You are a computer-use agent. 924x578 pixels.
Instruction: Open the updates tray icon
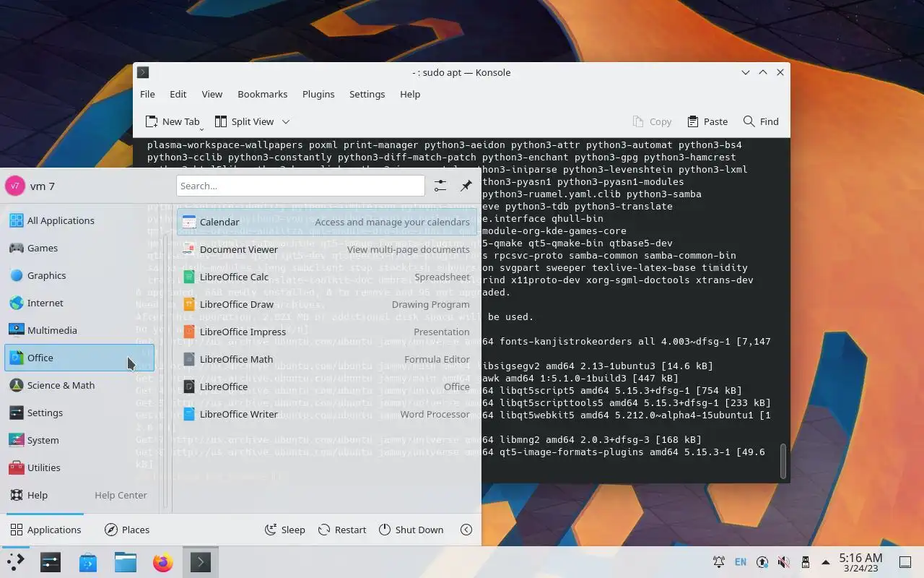click(762, 562)
